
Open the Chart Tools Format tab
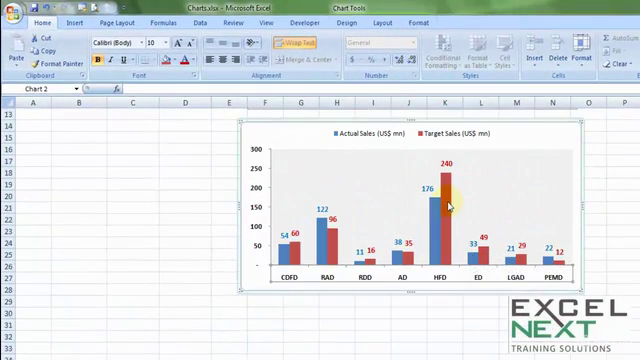tap(419, 23)
